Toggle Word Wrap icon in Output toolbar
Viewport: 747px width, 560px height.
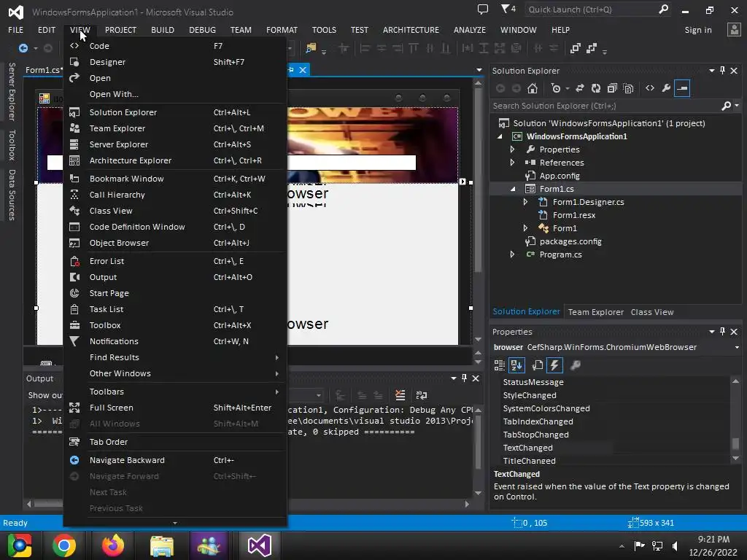click(x=422, y=395)
